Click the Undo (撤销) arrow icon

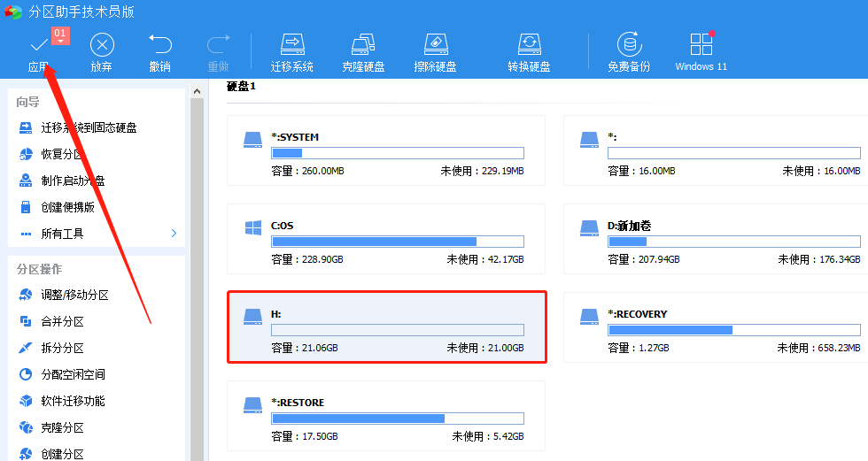(x=160, y=45)
